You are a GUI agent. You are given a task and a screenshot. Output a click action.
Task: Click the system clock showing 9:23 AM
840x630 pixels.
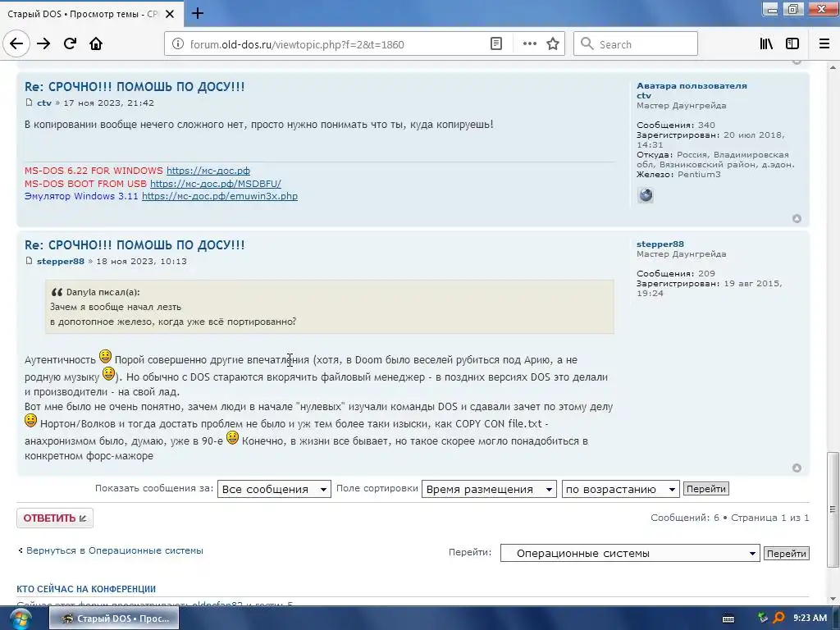pos(810,619)
